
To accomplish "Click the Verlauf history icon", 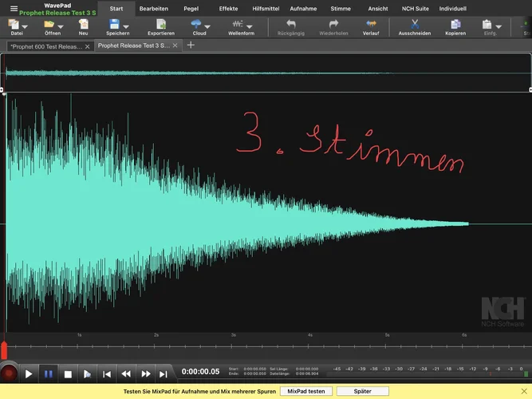I will tap(370, 25).
